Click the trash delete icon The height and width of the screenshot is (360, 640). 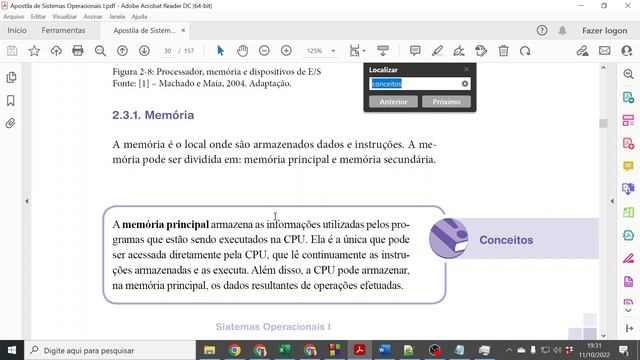point(503,51)
